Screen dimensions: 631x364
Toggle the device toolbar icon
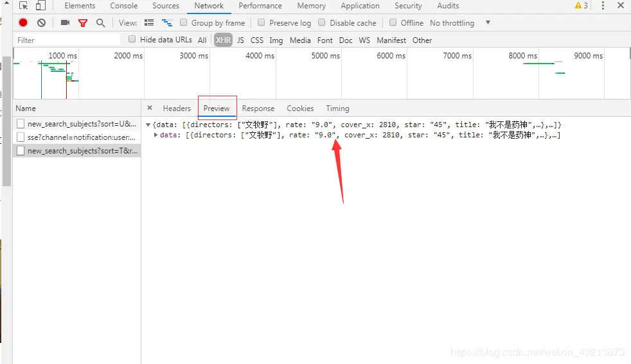pyautogui.click(x=40, y=6)
